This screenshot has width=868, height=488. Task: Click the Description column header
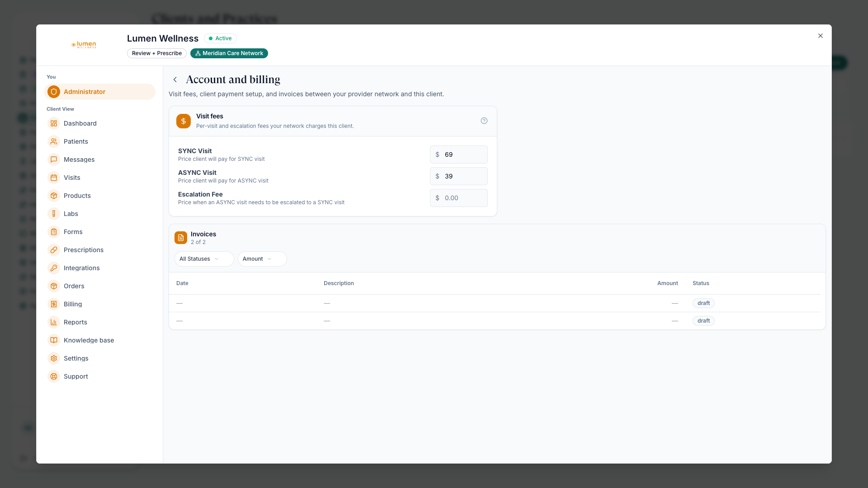[x=339, y=283]
